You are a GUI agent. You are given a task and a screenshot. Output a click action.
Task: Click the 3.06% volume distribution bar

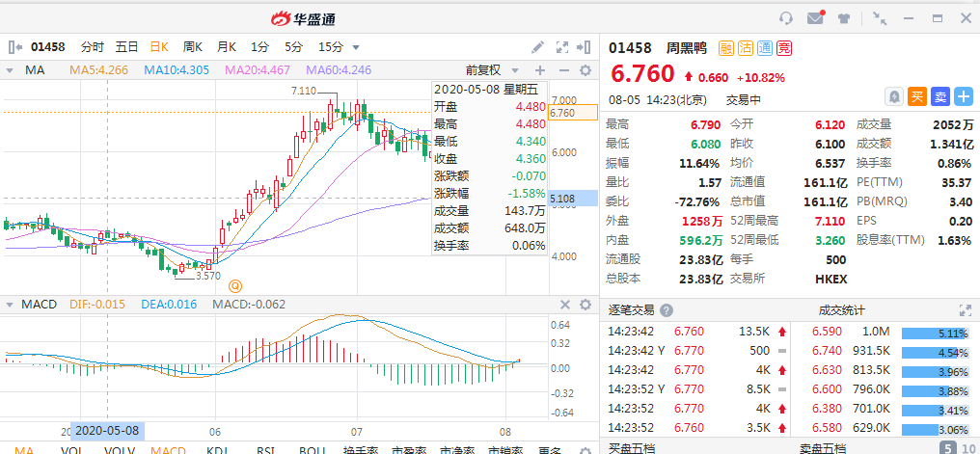(x=937, y=430)
